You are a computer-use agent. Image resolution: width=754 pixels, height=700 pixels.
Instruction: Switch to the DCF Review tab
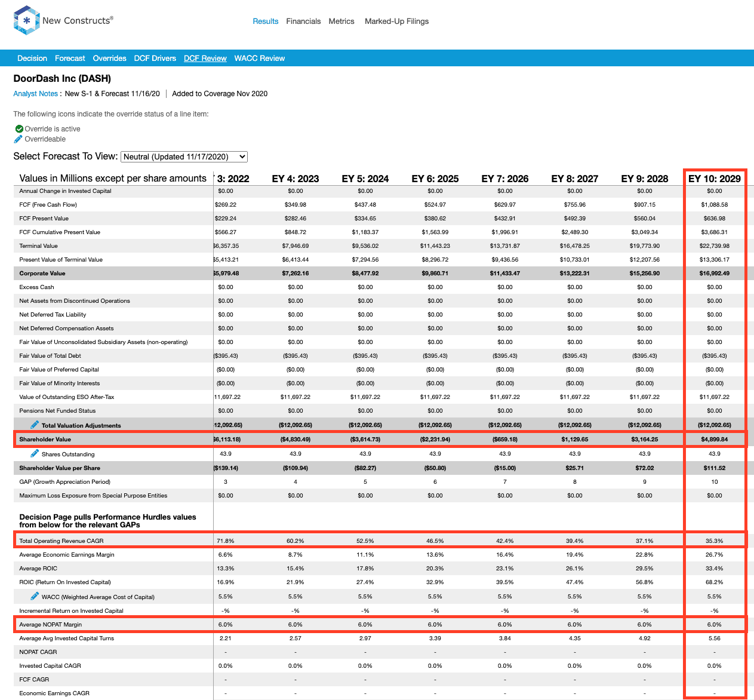[205, 59]
